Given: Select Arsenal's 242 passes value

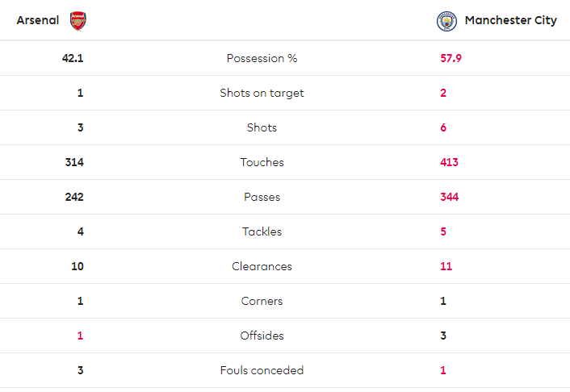Looking at the screenshot, I should coord(74,198).
